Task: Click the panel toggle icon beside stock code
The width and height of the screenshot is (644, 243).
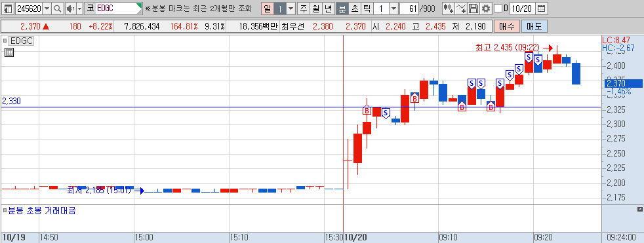Action: tap(8, 9)
